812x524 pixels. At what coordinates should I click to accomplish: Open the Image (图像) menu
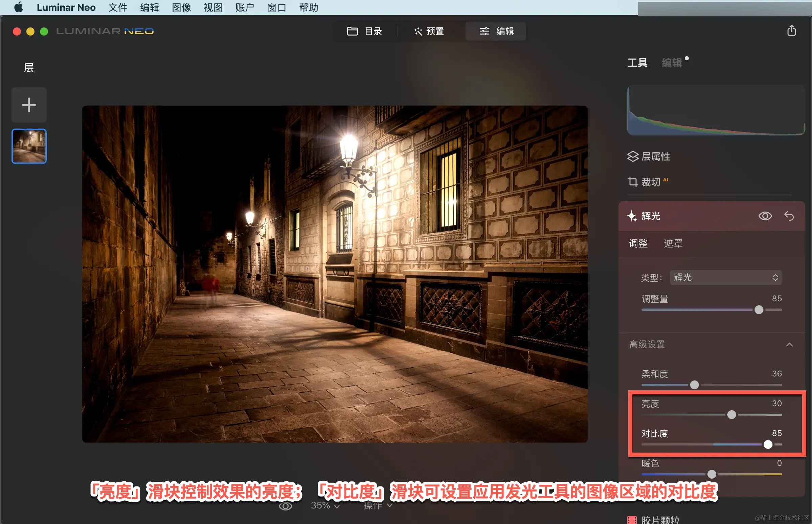[181, 7]
